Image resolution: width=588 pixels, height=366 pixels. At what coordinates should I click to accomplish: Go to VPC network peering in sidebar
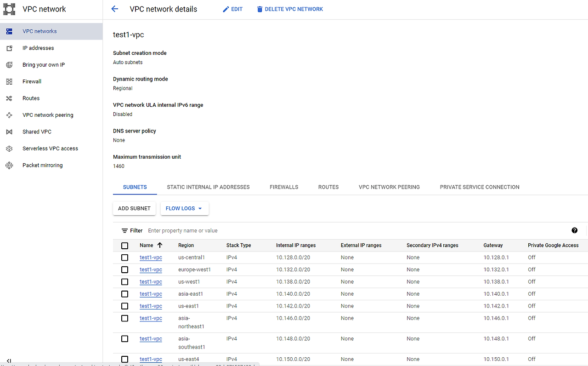click(51, 115)
